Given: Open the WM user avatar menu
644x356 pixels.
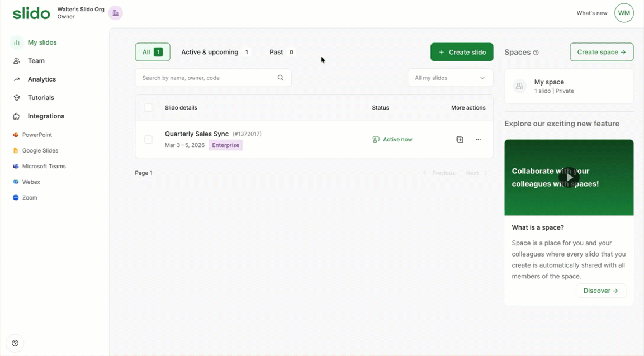Looking at the screenshot, I should pyautogui.click(x=624, y=13).
